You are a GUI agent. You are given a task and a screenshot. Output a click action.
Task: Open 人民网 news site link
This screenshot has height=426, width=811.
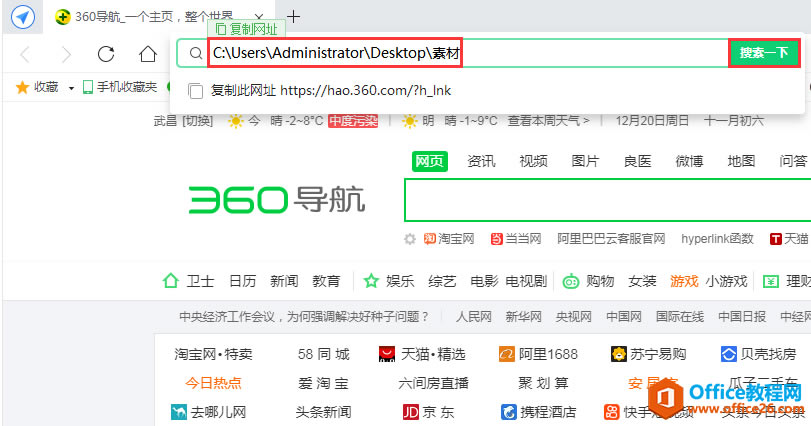(473, 316)
